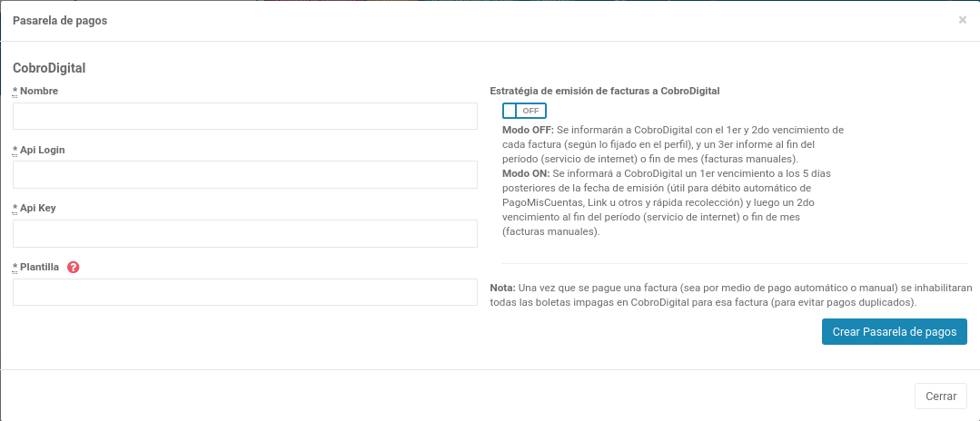Screen dimensions: 980x421
Task: Focus the Api Key input field
Action: click(245, 233)
